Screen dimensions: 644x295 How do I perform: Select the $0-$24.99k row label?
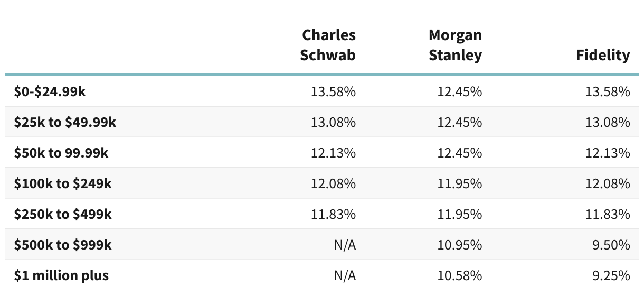50,91
